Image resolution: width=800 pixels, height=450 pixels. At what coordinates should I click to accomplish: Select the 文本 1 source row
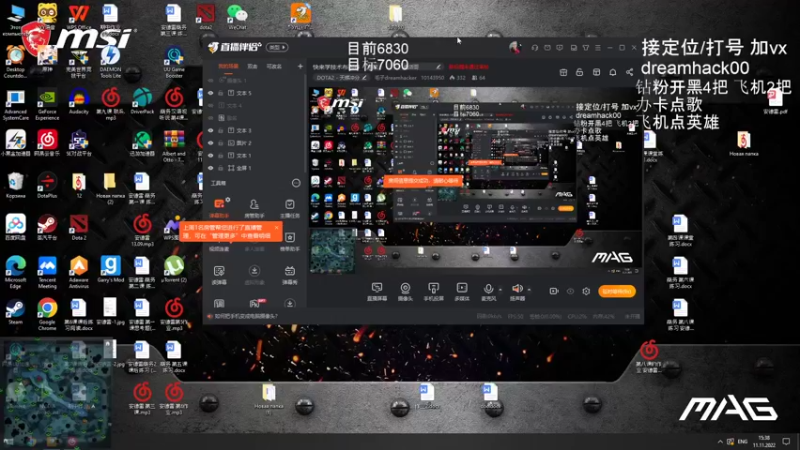[254, 155]
